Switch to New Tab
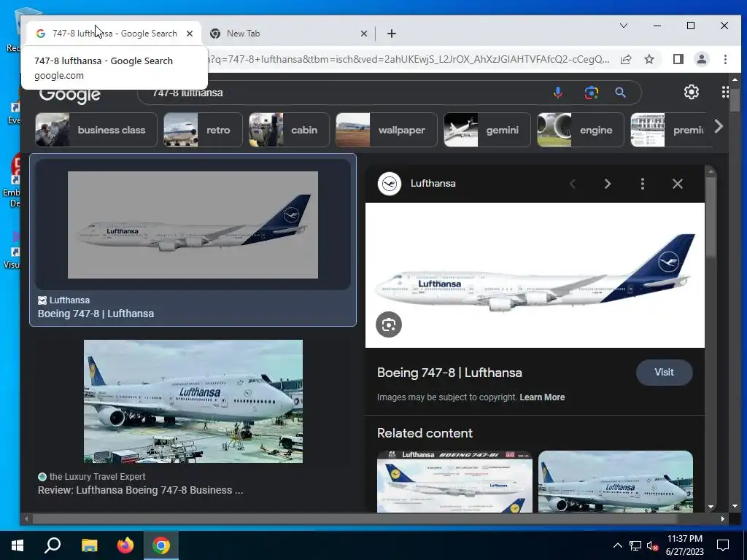747x560 pixels. 289,34
